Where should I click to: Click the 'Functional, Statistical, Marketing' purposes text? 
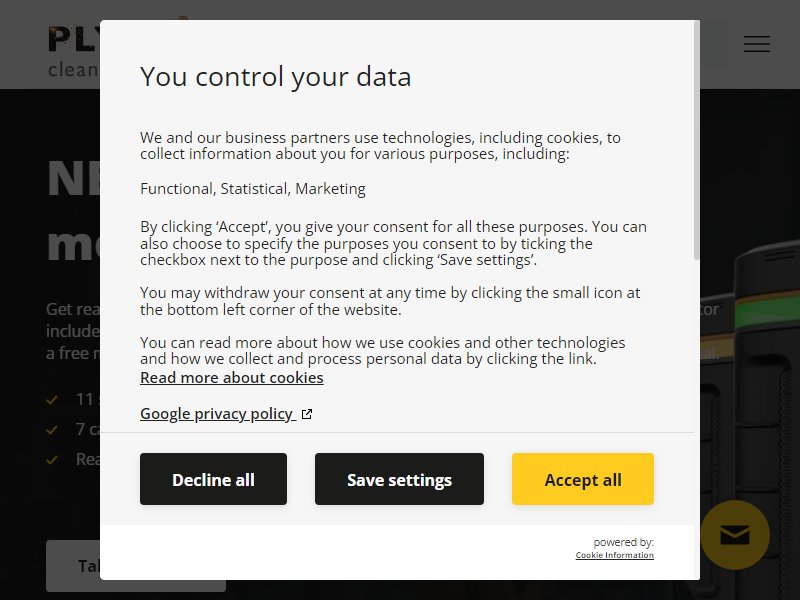click(x=253, y=189)
